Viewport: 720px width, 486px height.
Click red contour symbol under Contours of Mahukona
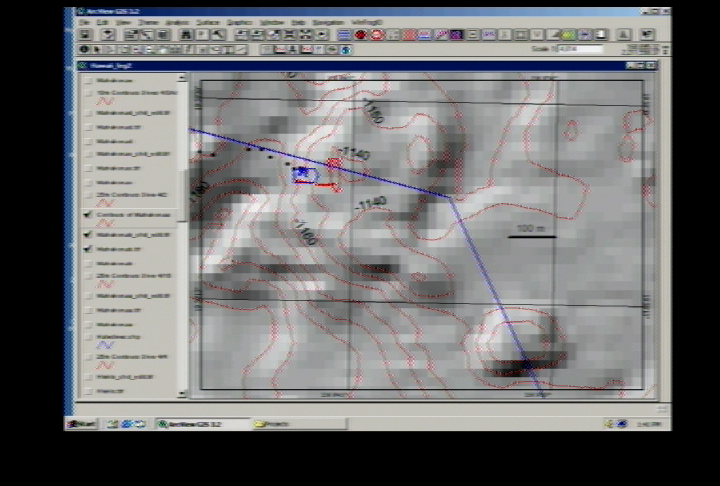105,225
